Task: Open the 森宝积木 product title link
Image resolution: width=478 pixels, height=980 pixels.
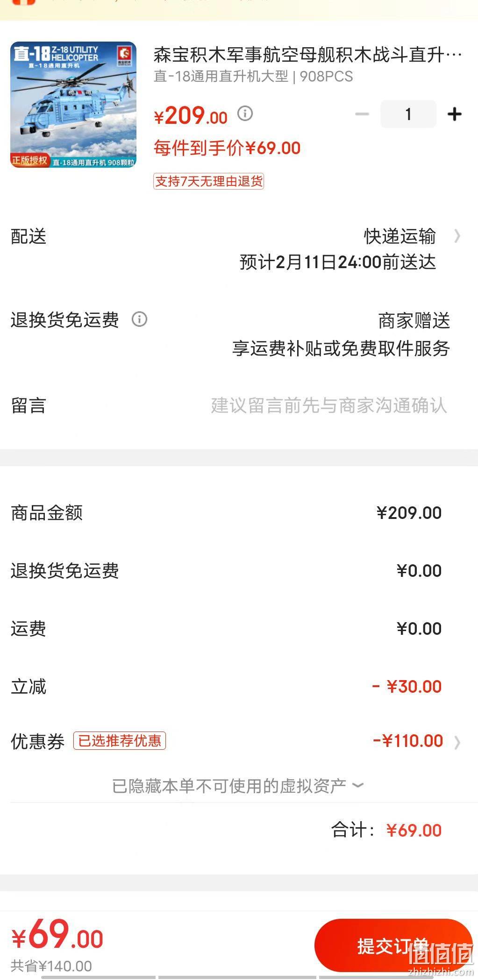Action: (308, 55)
